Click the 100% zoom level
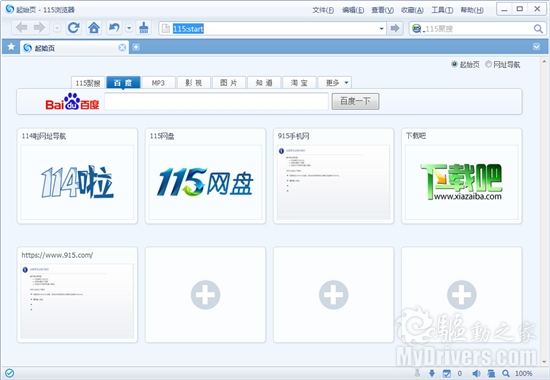This screenshot has width=550, height=380. point(524,373)
